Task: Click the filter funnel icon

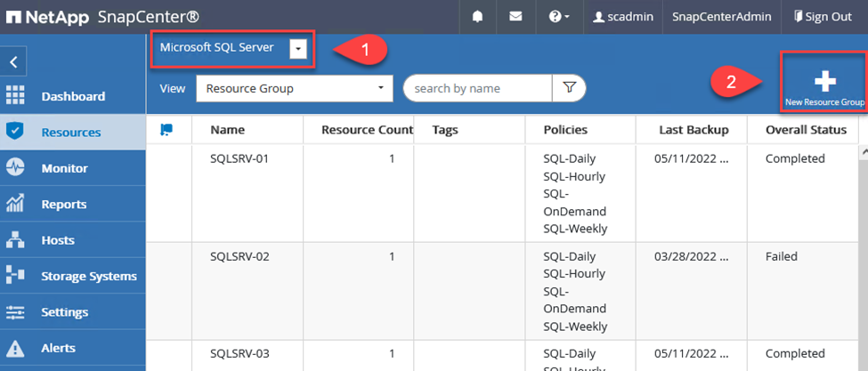Action: click(x=569, y=88)
